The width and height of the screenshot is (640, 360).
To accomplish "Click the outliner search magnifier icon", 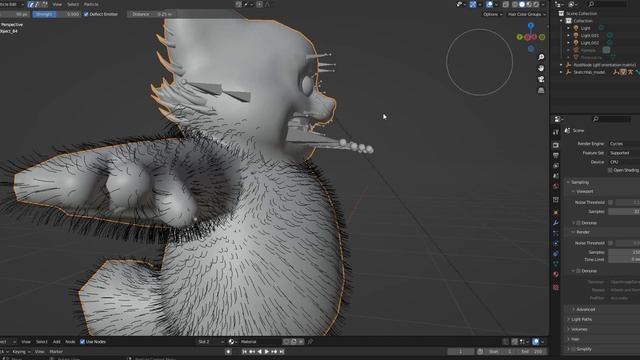I will coord(591,4).
